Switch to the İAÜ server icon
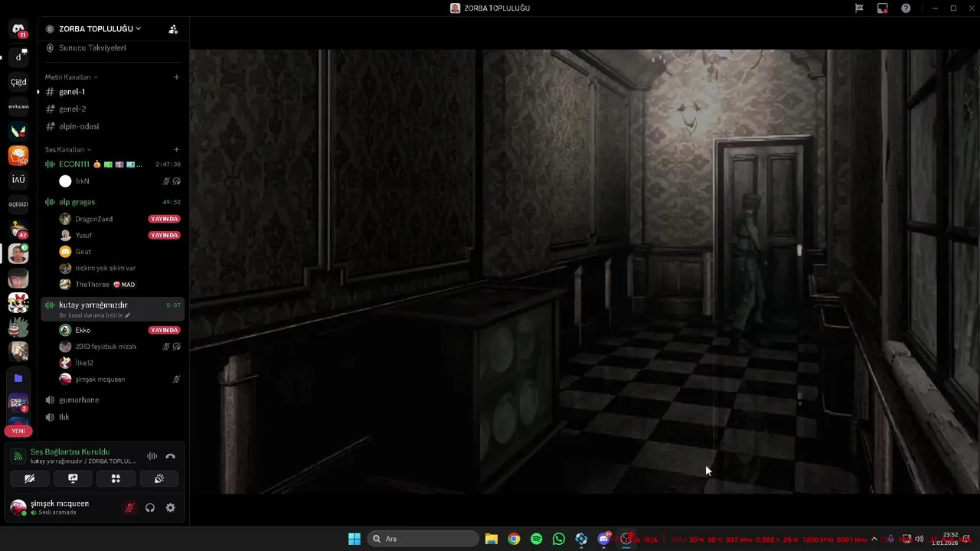This screenshot has width=980, height=551. point(18,180)
